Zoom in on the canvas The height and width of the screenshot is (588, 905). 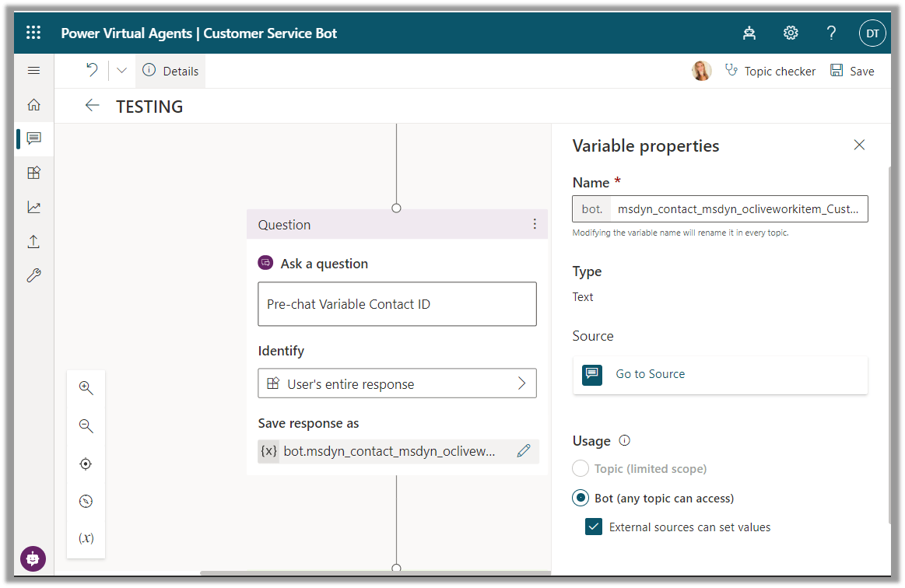[86, 388]
